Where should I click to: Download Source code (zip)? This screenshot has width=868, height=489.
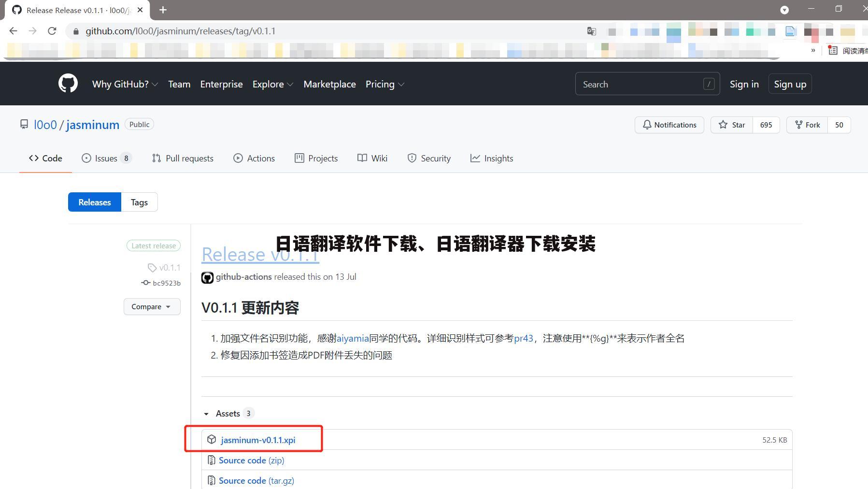(x=251, y=460)
